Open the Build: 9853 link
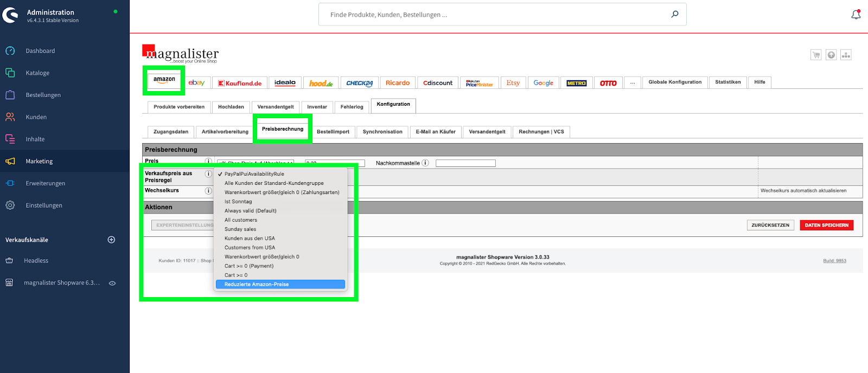Image resolution: width=868 pixels, height=373 pixels. coord(834,261)
